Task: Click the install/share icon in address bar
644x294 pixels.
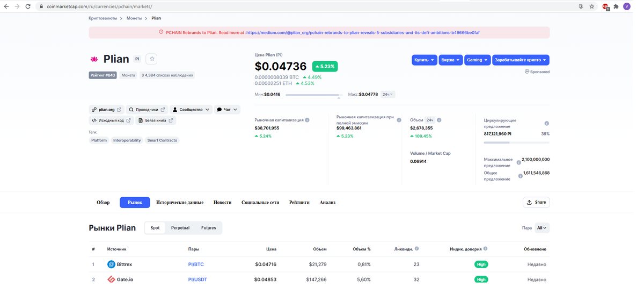Action: point(581,6)
